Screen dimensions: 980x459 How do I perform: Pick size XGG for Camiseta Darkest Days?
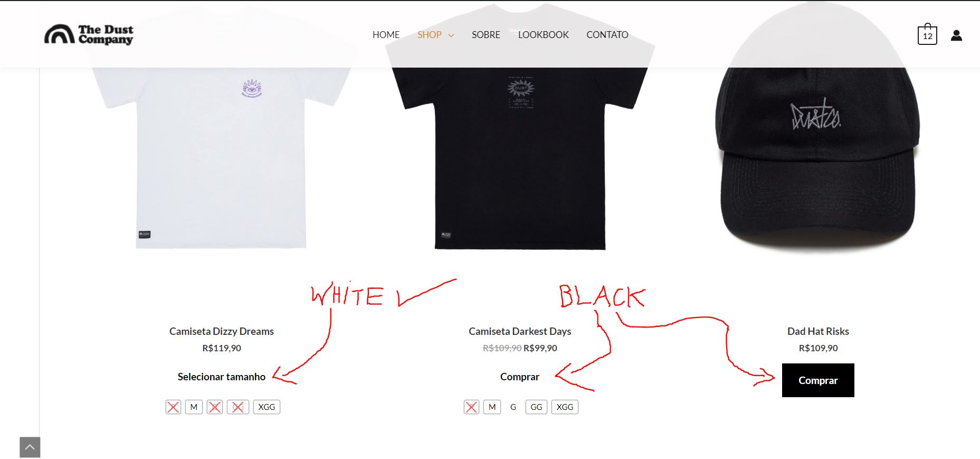pyautogui.click(x=565, y=407)
